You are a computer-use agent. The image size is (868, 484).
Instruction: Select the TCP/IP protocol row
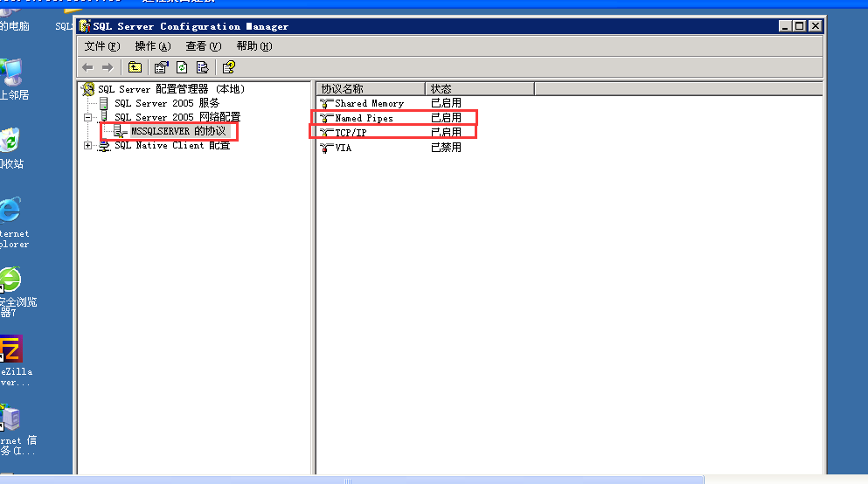[391, 133]
